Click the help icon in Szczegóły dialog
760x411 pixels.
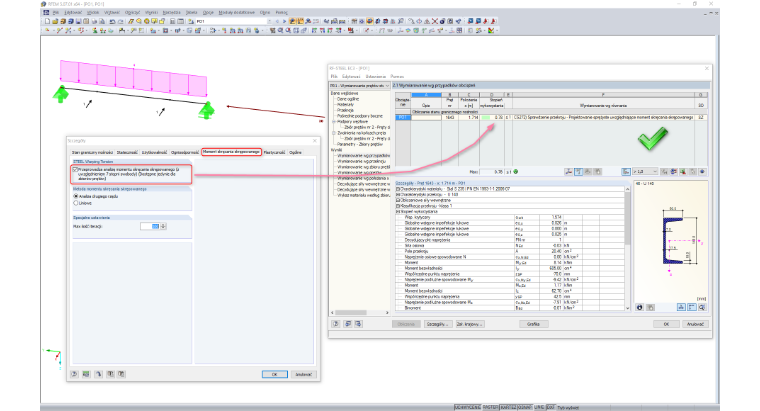pyautogui.click(x=74, y=374)
